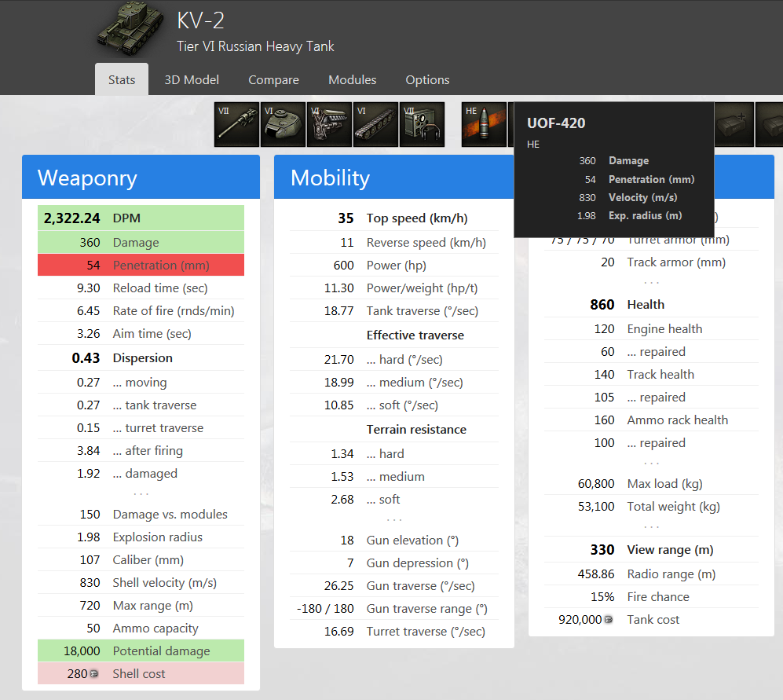Select the tier VI turret module icon
The width and height of the screenshot is (783, 700).
click(283, 124)
